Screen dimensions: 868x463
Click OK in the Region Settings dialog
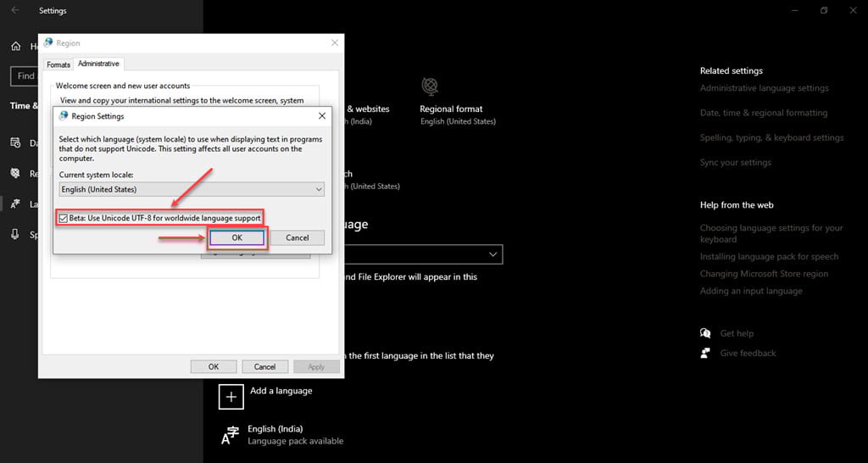(x=236, y=237)
